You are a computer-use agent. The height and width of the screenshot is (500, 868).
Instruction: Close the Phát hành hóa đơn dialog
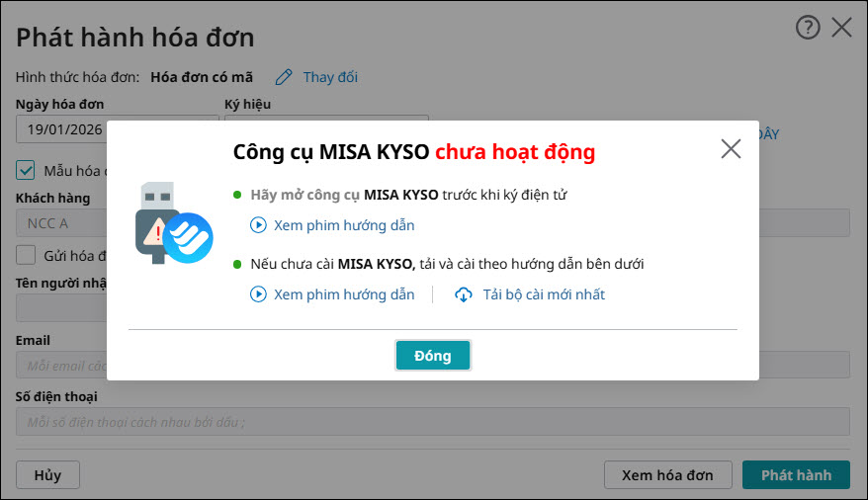[x=842, y=28]
